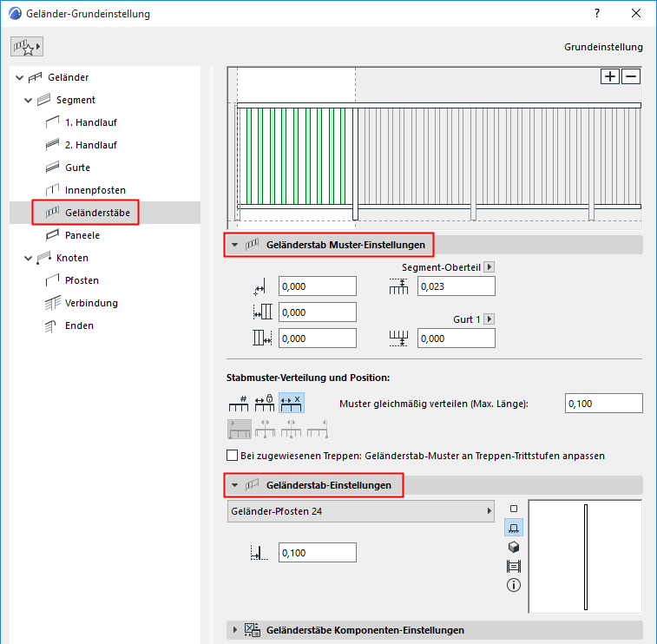Click the Enden icon
The height and width of the screenshot is (644, 657).
[50, 326]
